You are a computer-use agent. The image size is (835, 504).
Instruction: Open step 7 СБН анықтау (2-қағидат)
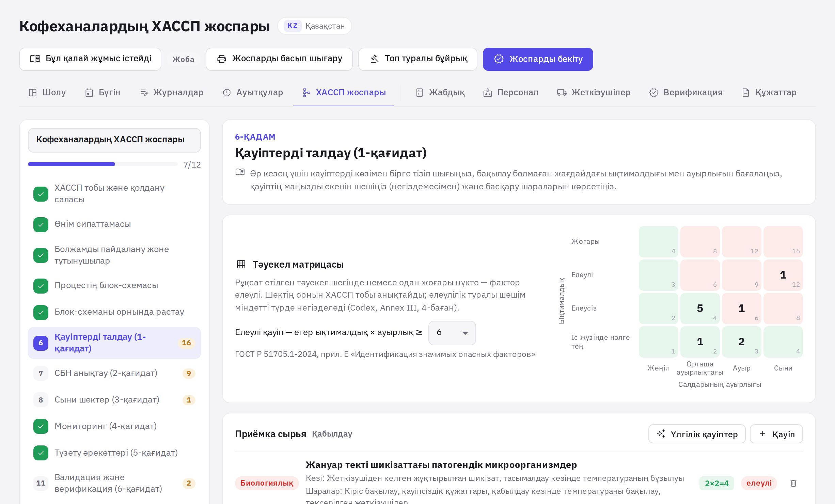[114, 373]
